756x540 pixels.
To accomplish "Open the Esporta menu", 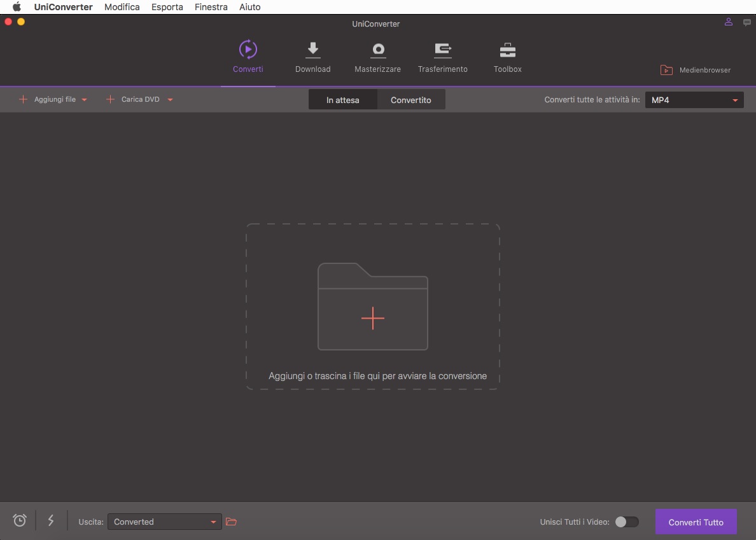I will 167,7.
